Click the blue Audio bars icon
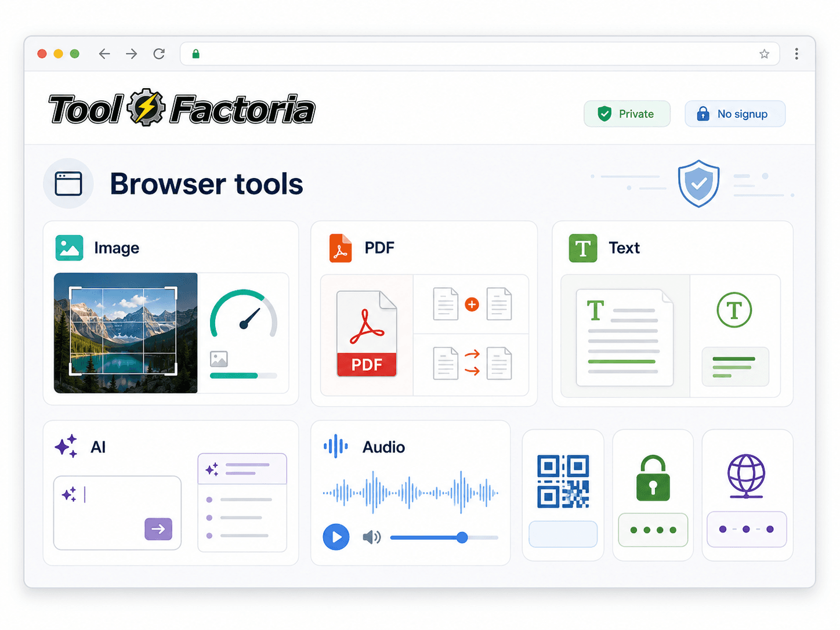Screen dimensions: 840x630 click(x=336, y=446)
